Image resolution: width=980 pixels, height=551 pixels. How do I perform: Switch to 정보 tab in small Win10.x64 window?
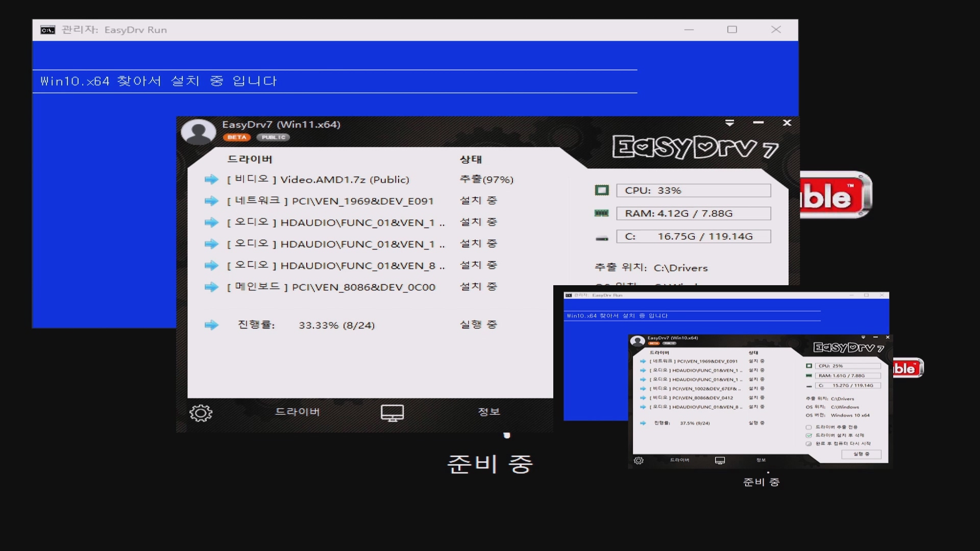point(761,460)
